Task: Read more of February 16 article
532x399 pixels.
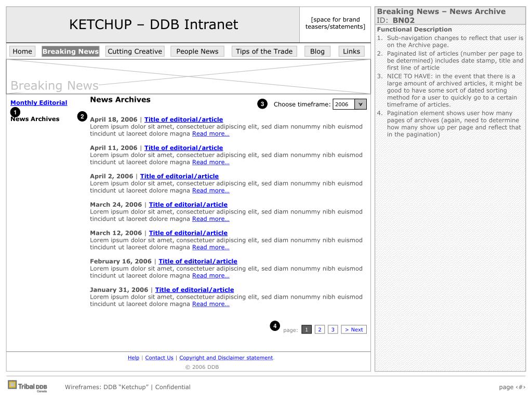Action: click(x=211, y=275)
